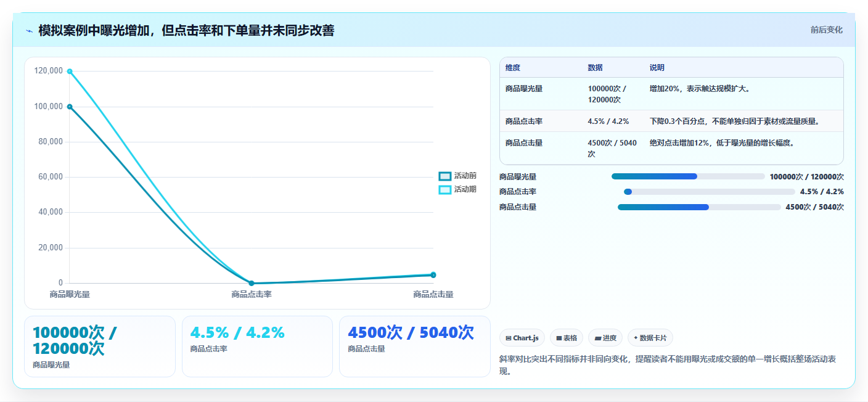Click the 商品点击率 x-axis label
Viewport: 868px width, 402px height.
[x=252, y=295]
